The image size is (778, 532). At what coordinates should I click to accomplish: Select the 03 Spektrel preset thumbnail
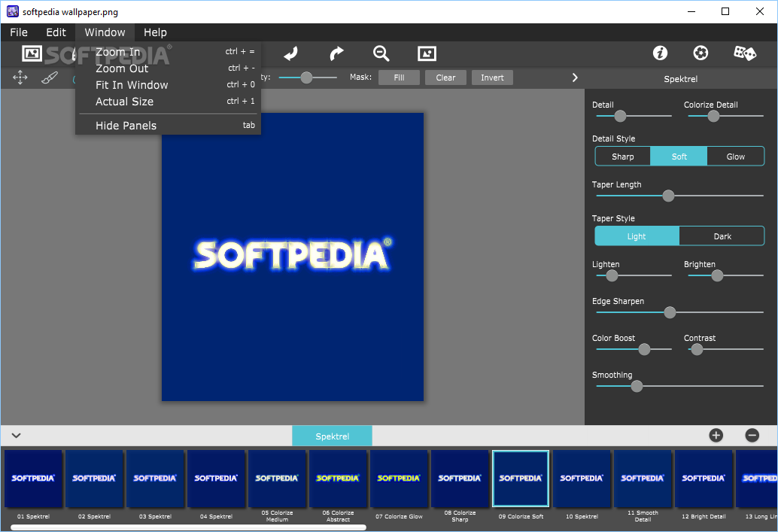155,479
